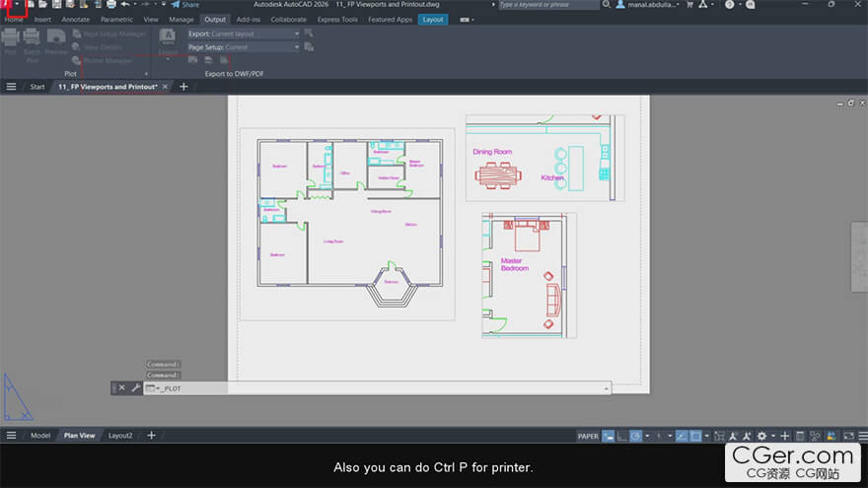Open the Undo history dropdown arrow
This screenshot has width=868, height=488.
(135, 4)
